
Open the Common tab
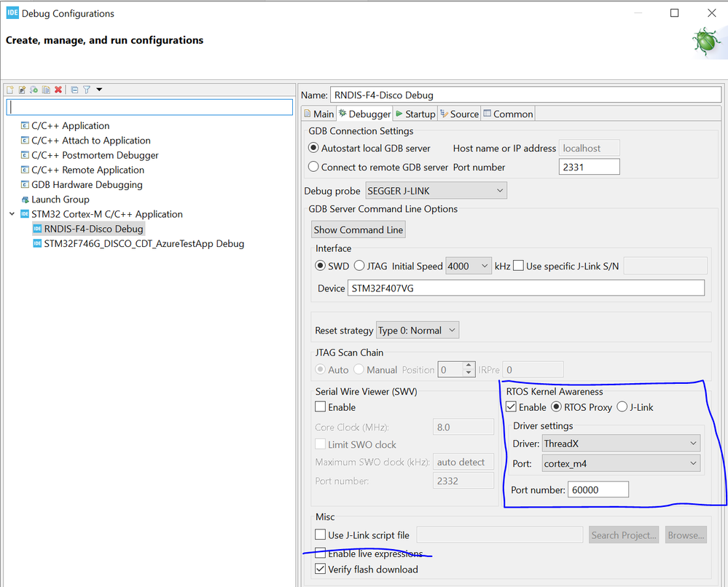pos(509,114)
